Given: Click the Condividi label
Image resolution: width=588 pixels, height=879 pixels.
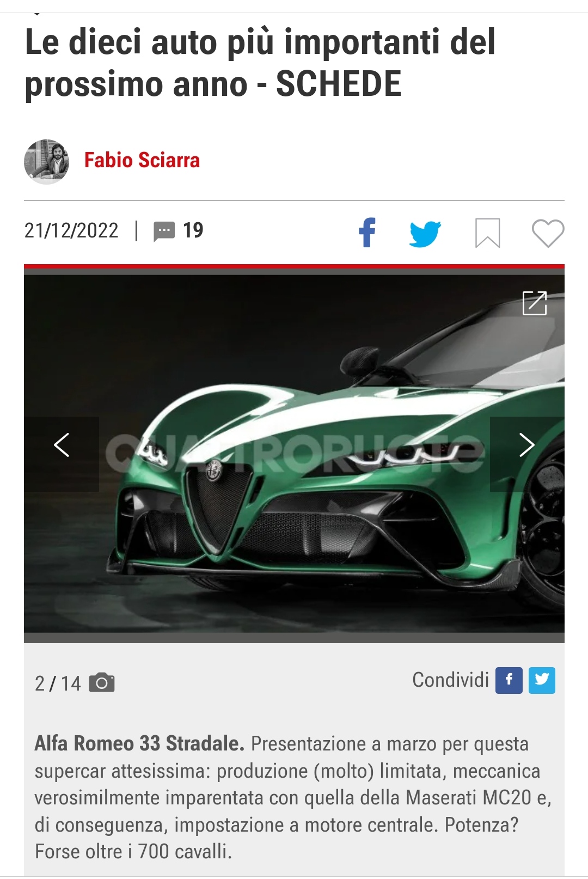Looking at the screenshot, I should click(451, 680).
